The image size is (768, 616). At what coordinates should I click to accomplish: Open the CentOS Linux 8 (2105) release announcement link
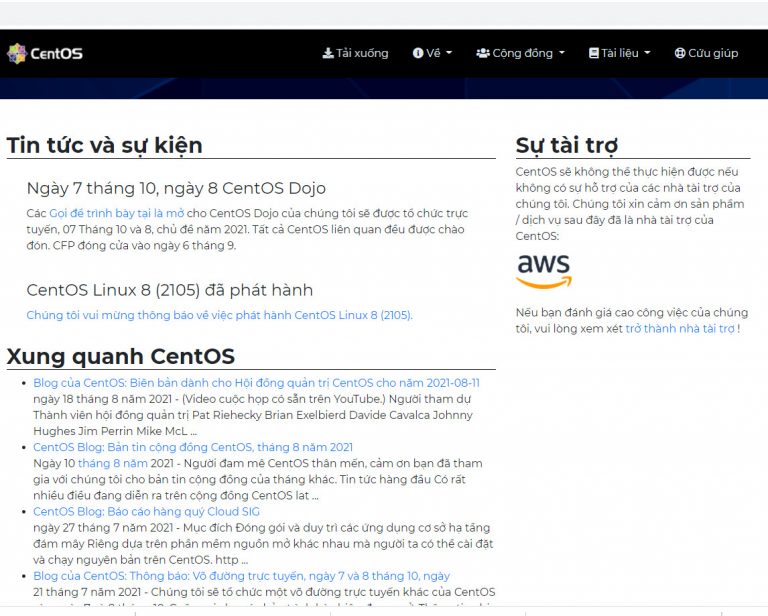point(219,315)
